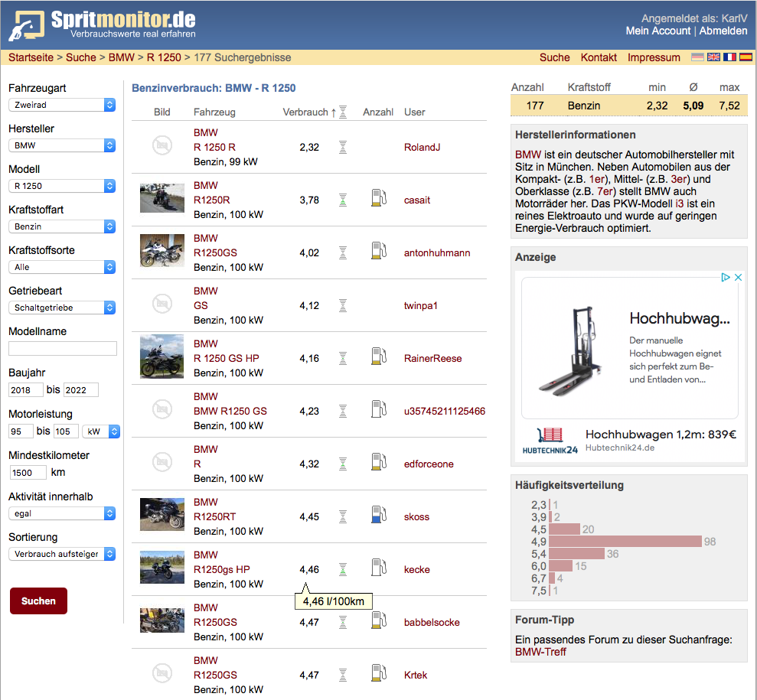Click the blue fuel pump icon in skoss row
This screenshot has height=700, width=757.
point(379,515)
